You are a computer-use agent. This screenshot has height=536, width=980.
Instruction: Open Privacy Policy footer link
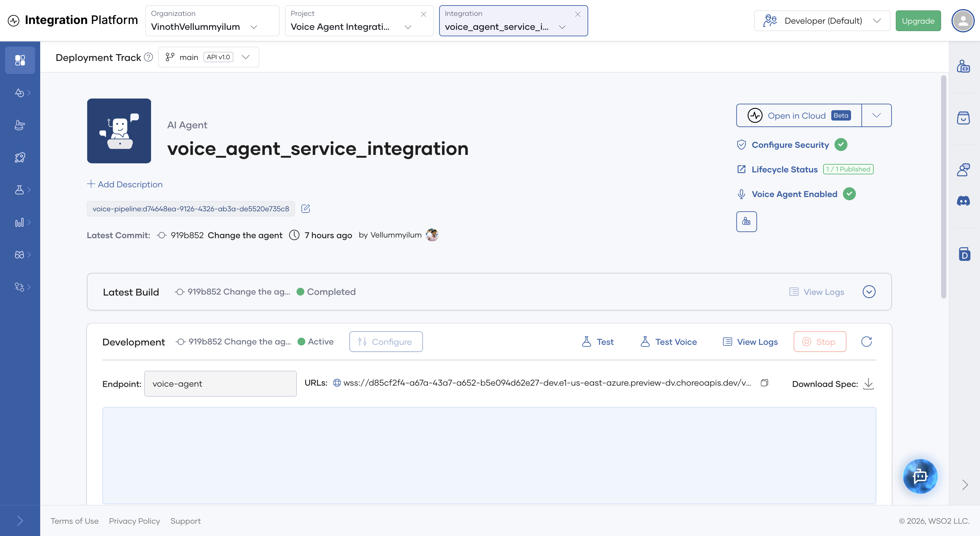click(x=134, y=521)
